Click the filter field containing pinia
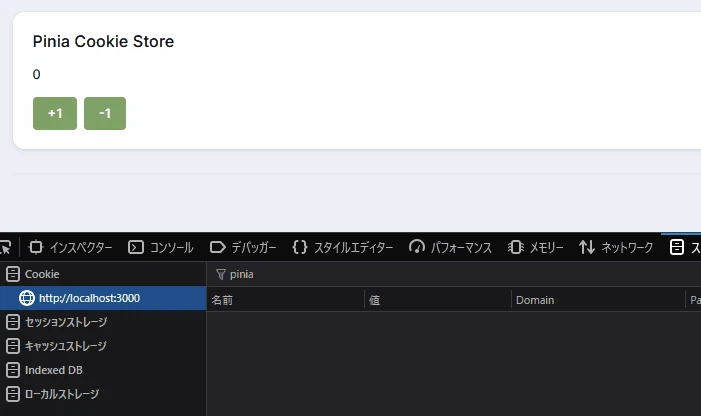The height and width of the screenshot is (416, 701). pyautogui.click(x=456, y=274)
